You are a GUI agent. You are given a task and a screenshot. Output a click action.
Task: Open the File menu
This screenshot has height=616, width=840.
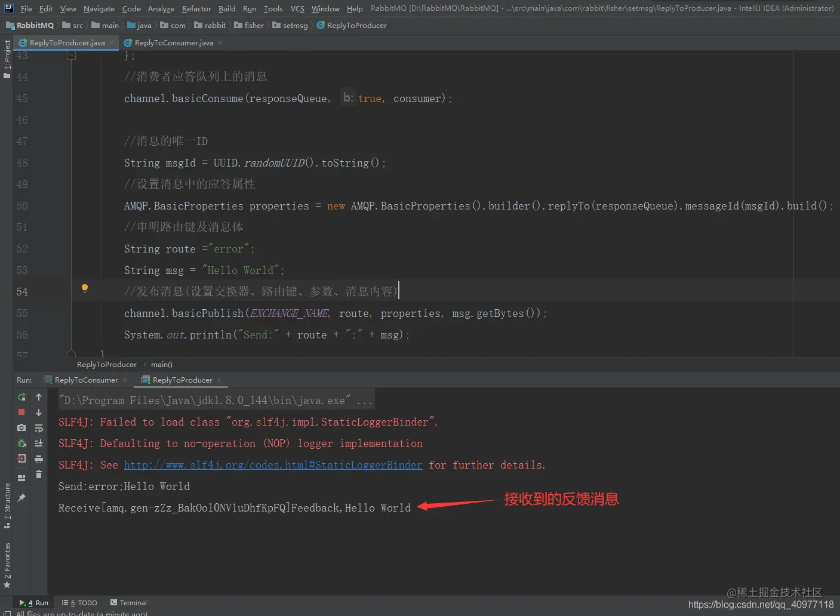point(26,8)
